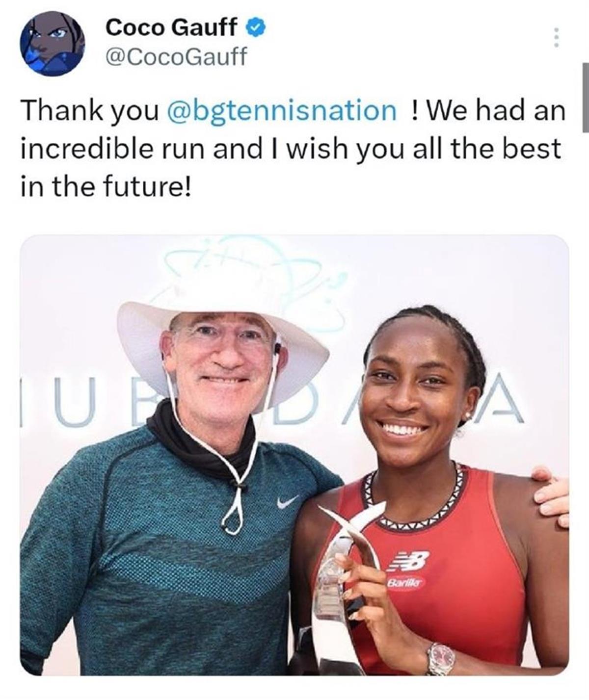Click the New Balance logo on the red top
This screenshot has width=589, height=700.
407,560
